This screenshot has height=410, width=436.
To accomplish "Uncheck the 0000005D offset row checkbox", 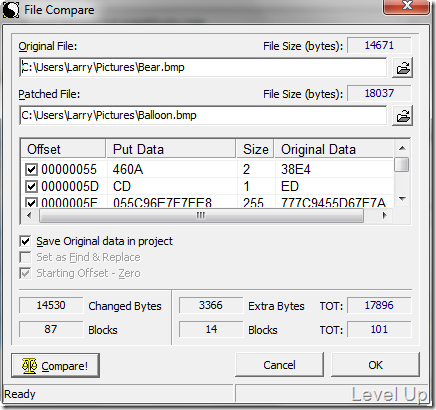I will 31,186.
